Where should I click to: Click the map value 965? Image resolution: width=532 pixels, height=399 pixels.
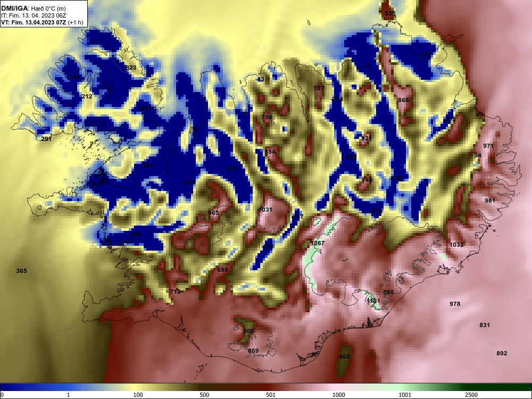click(213, 213)
